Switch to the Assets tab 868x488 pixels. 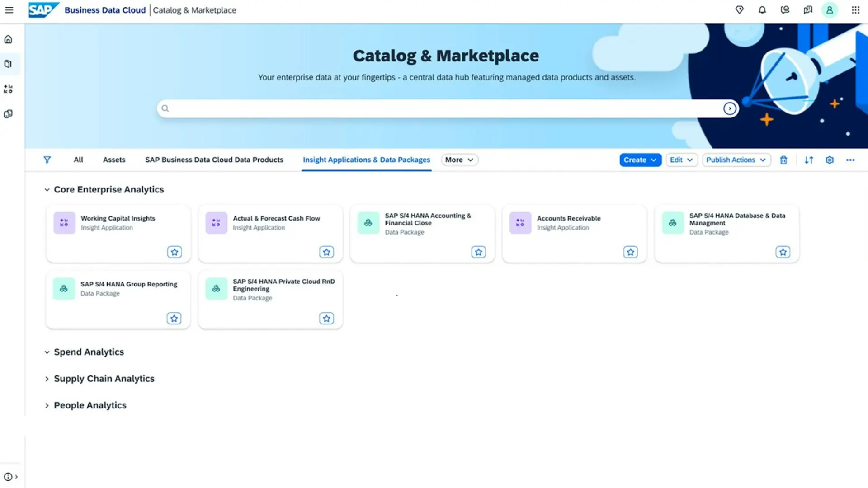coord(114,160)
